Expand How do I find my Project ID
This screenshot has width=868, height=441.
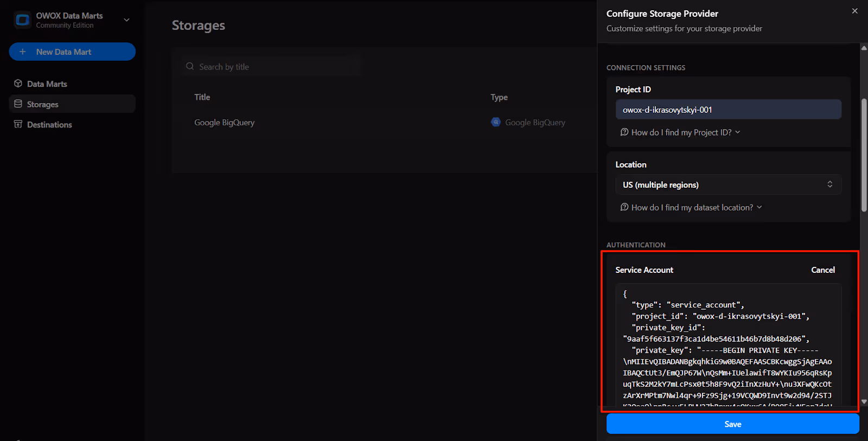pyautogui.click(x=680, y=132)
